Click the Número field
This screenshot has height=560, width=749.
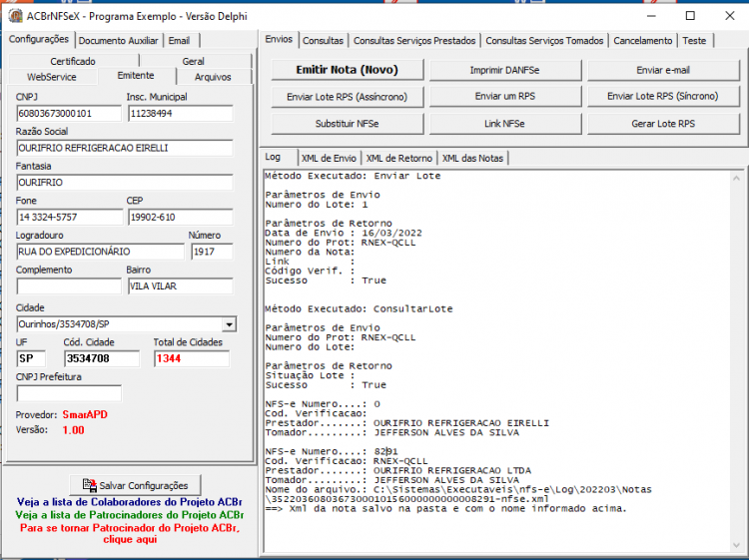[x=212, y=252]
